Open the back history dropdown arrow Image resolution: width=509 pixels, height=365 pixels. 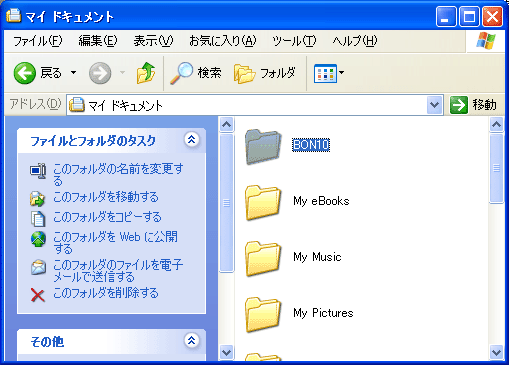(x=74, y=72)
